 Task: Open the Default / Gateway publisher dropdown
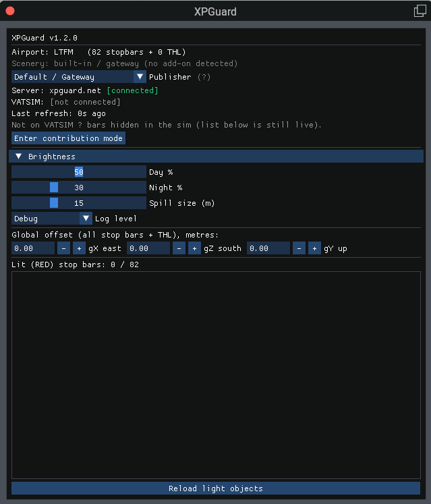[x=79, y=77]
